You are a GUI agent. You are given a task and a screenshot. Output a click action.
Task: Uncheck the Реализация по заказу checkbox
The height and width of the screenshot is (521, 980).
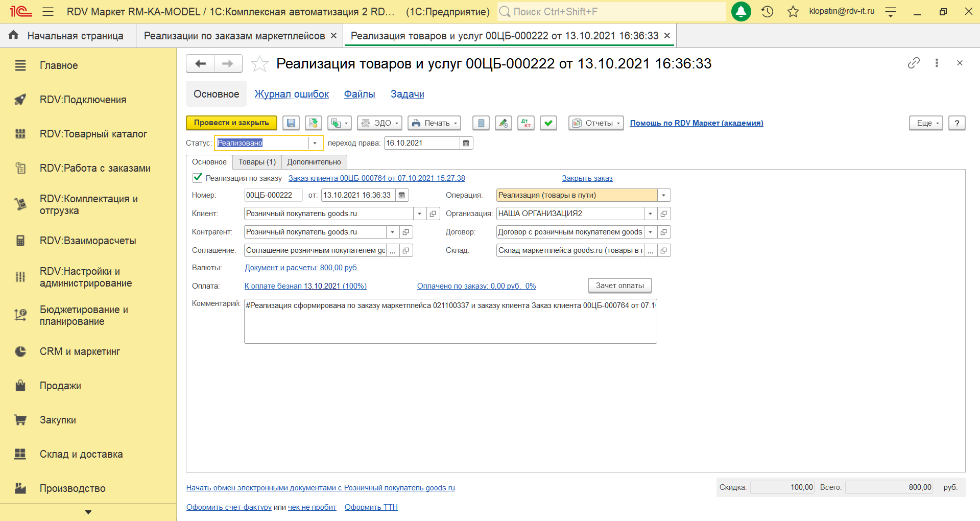198,178
